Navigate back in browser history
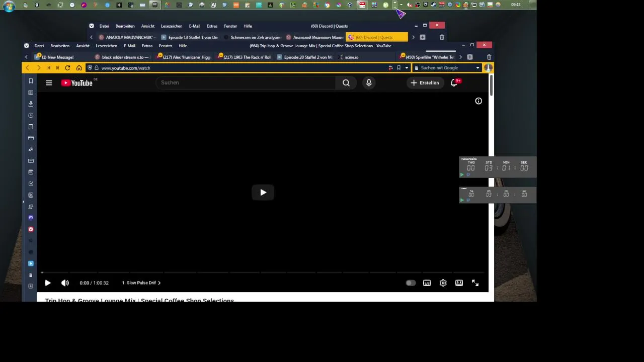644x362 pixels. click(27, 68)
